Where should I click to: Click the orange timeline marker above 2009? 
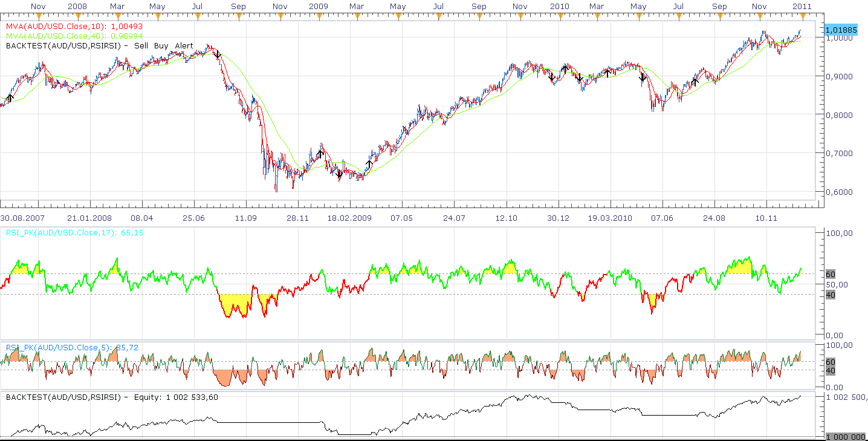pyautogui.click(x=319, y=16)
